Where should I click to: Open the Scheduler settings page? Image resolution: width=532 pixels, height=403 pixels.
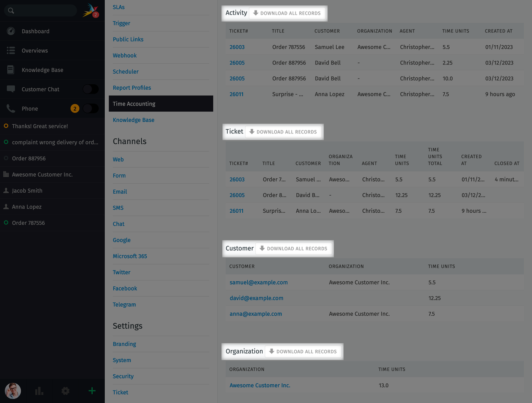[x=126, y=71]
